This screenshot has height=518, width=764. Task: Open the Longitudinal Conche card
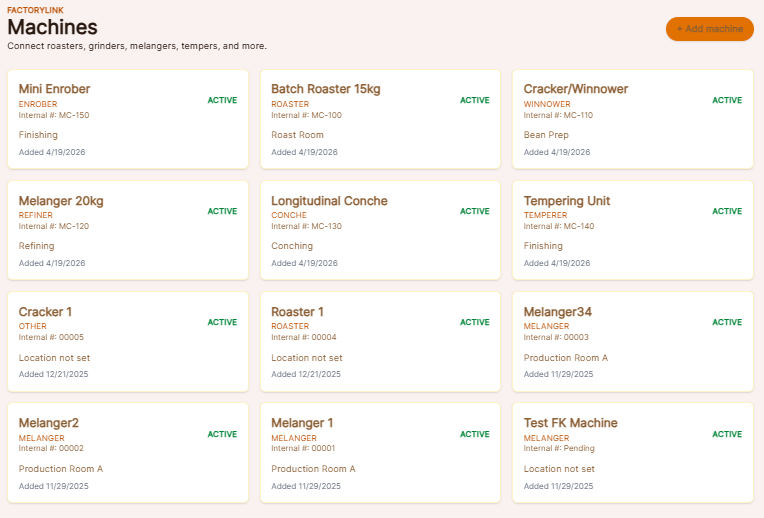[x=380, y=230]
